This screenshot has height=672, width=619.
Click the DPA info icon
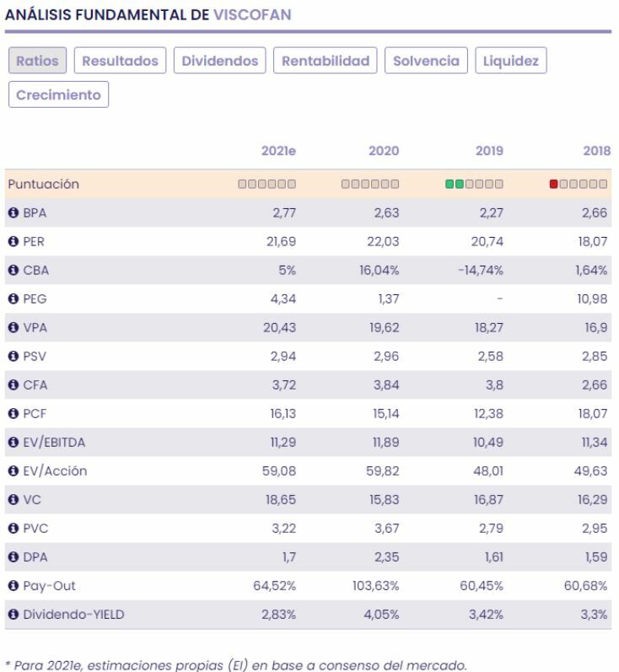(13, 556)
